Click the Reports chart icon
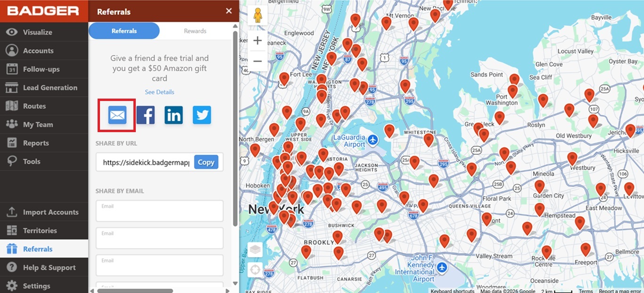The height and width of the screenshot is (293, 644). point(12,142)
